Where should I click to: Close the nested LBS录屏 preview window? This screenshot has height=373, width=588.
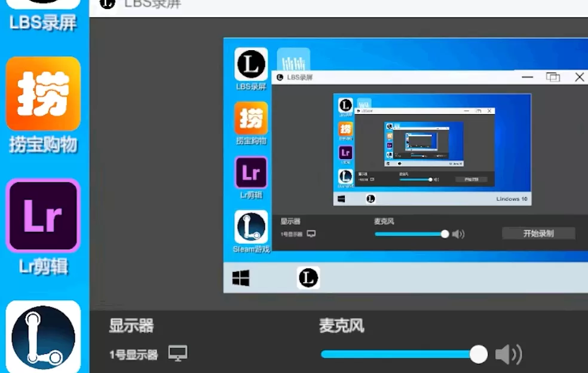click(580, 77)
